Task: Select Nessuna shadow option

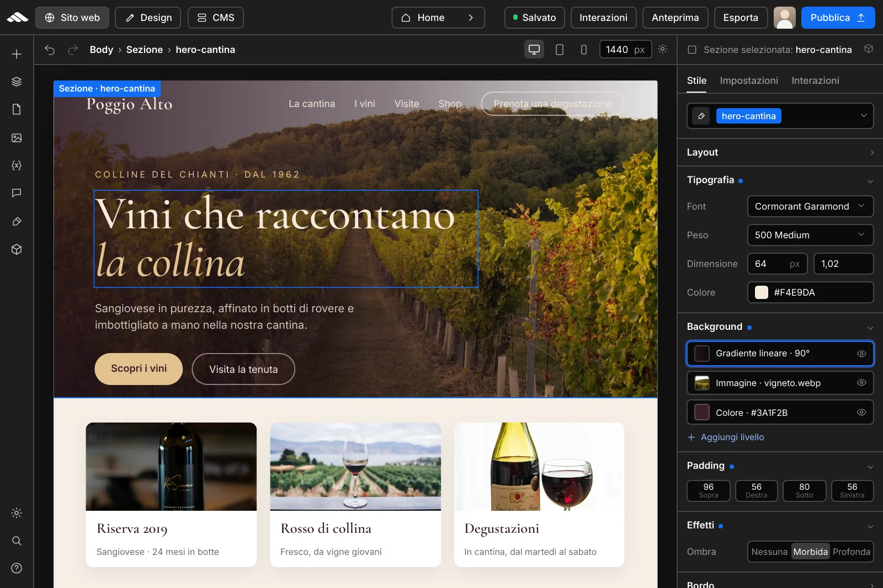Action: click(769, 552)
